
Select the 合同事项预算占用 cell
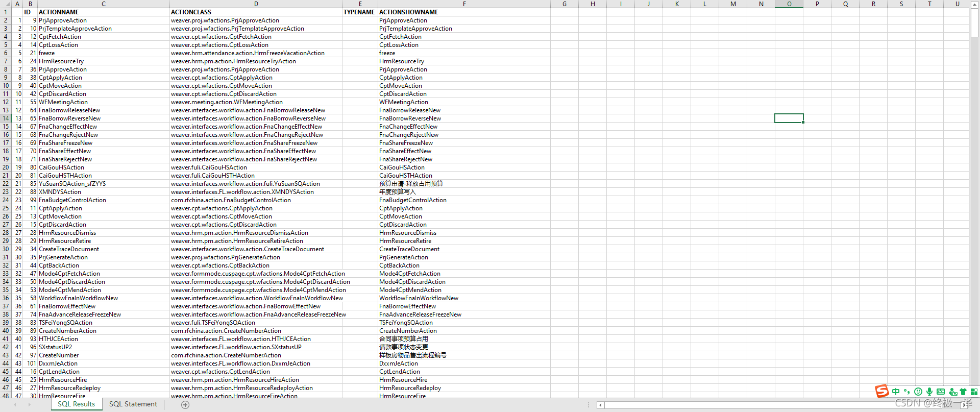pyautogui.click(x=464, y=339)
